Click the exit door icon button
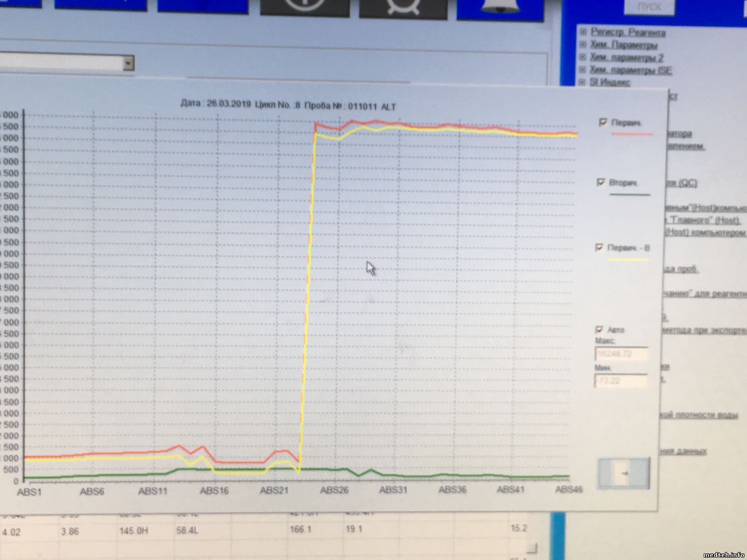 [x=623, y=474]
